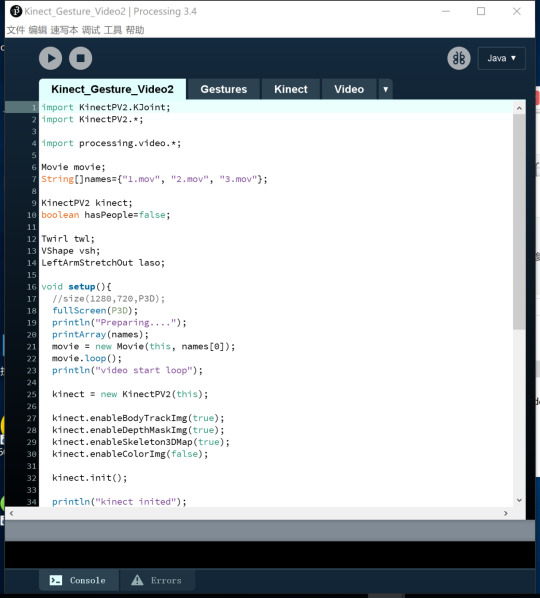The height and width of the screenshot is (598, 540).
Task: Click the editor scroll up arrow
Action: [x=519, y=108]
